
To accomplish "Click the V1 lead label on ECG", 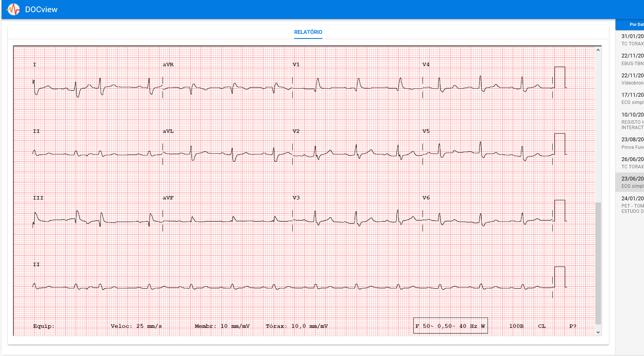I will coord(296,65).
